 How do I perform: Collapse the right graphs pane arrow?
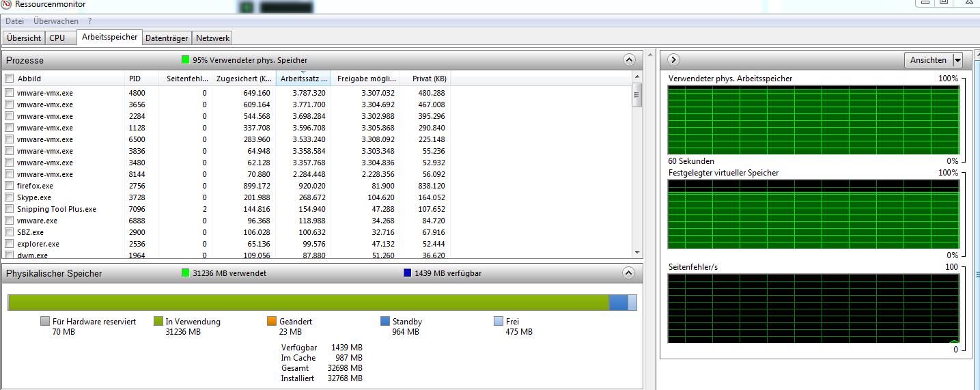pos(673,60)
